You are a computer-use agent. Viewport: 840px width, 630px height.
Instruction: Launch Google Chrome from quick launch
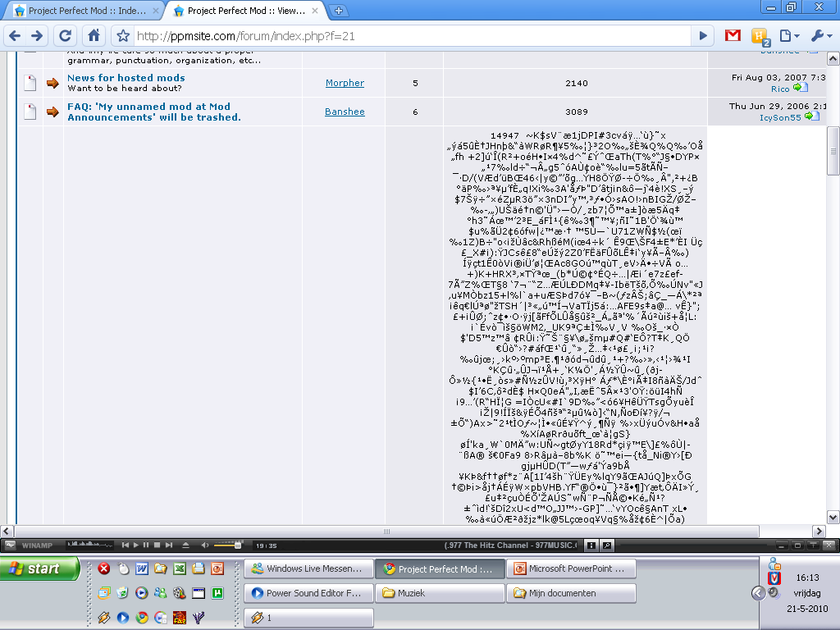[x=141, y=618]
